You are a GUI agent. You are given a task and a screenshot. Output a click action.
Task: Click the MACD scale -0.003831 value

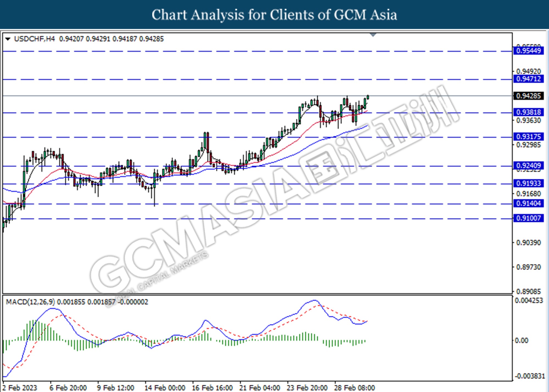tap(530, 376)
